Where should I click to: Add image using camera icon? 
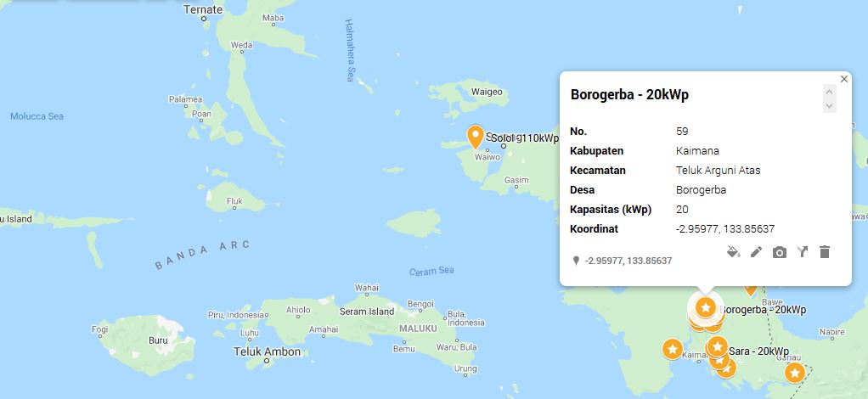780,253
